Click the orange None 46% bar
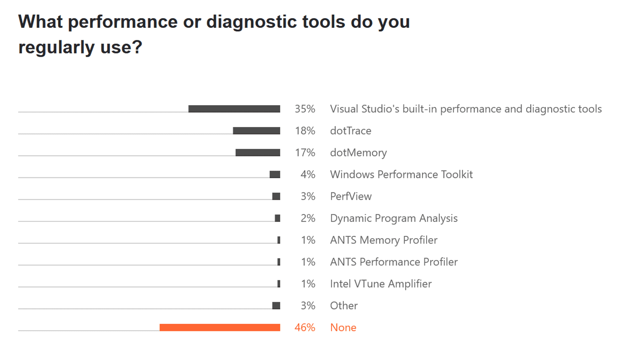The height and width of the screenshot is (348, 644). coord(220,327)
